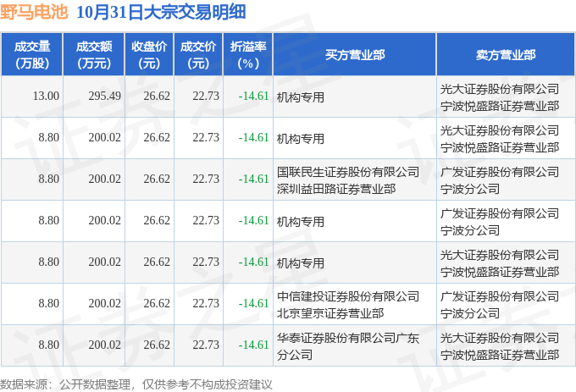The image size is (576, 392).
Task: Select buyer '华泰证券股份有限公司广东分公司'
Action: 348,346
